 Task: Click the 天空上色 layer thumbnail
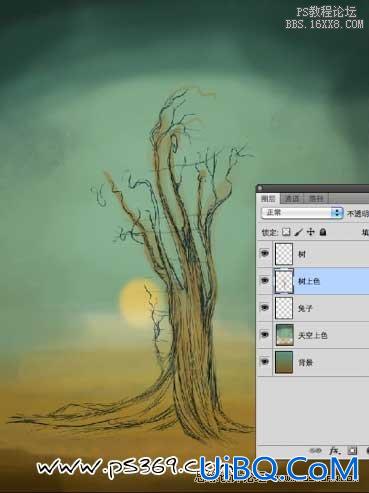(x=284, y=335)
